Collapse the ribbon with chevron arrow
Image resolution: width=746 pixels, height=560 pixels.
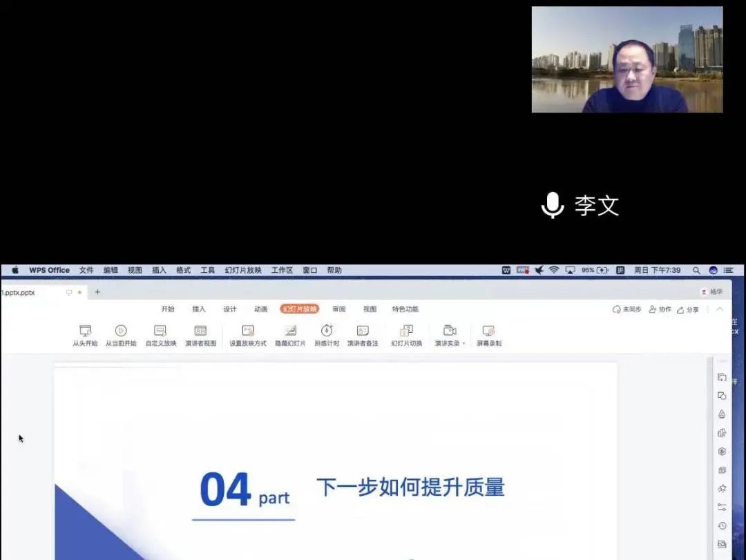click(719, 309)
